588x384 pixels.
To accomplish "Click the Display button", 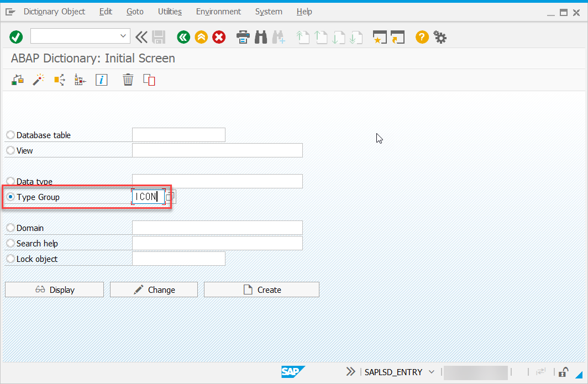I will [x=54, y=290].
